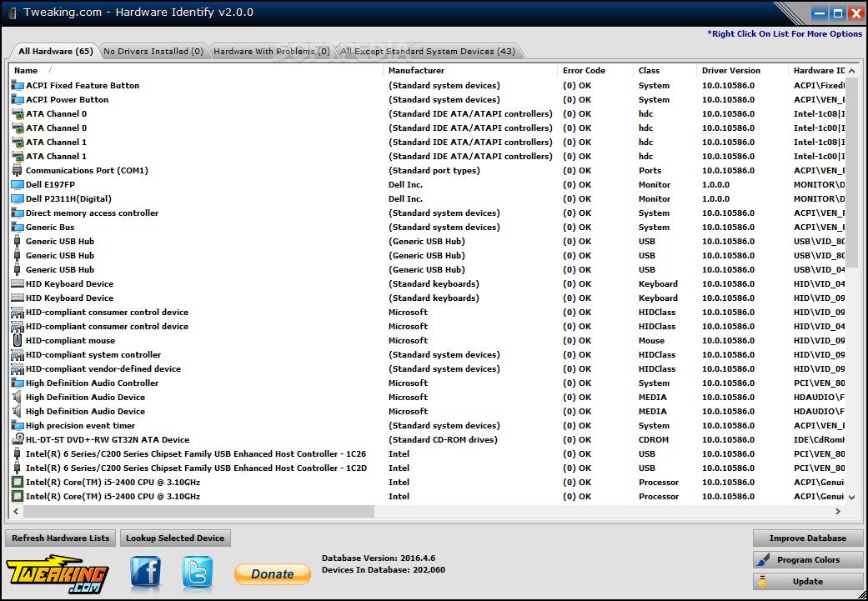The height and width of the screenshot is (601, 868).
Task: Click 'Right Click On List For More Options' hint
Action: tap(785, 33)
